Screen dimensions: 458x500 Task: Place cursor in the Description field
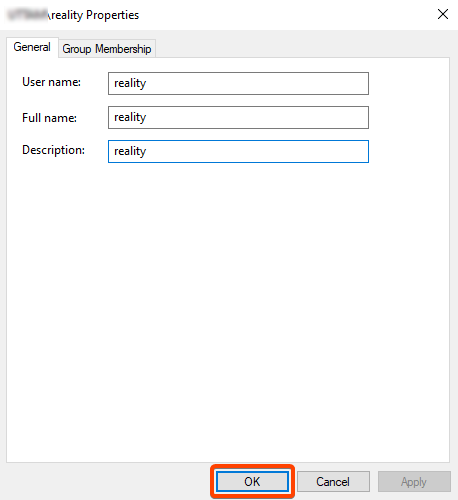tap(238, 151)
